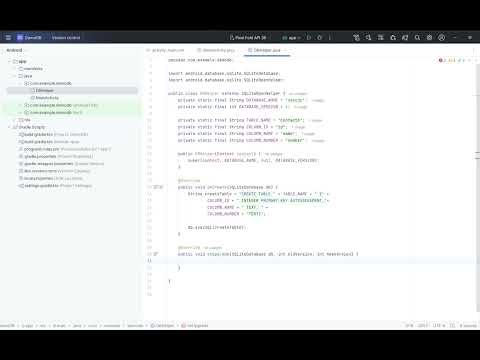Collapse the app module node
Viewport: 480px width, 360px height.
coord(9,62)
